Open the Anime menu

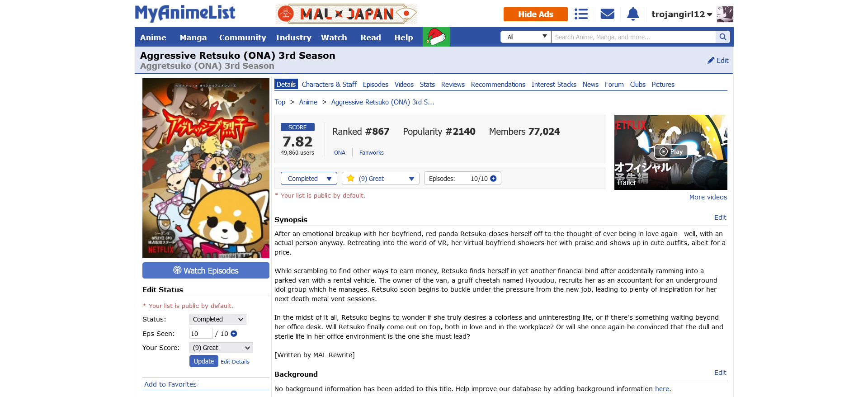[153, 38]
